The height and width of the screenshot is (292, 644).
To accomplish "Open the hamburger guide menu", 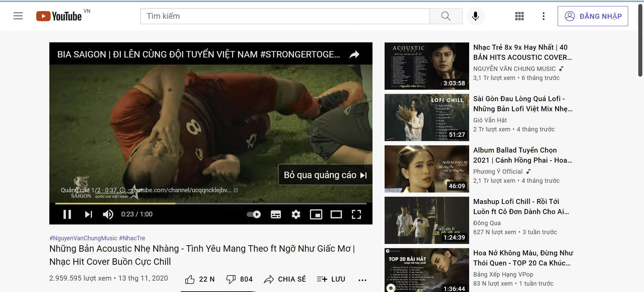I will [18, 16].
